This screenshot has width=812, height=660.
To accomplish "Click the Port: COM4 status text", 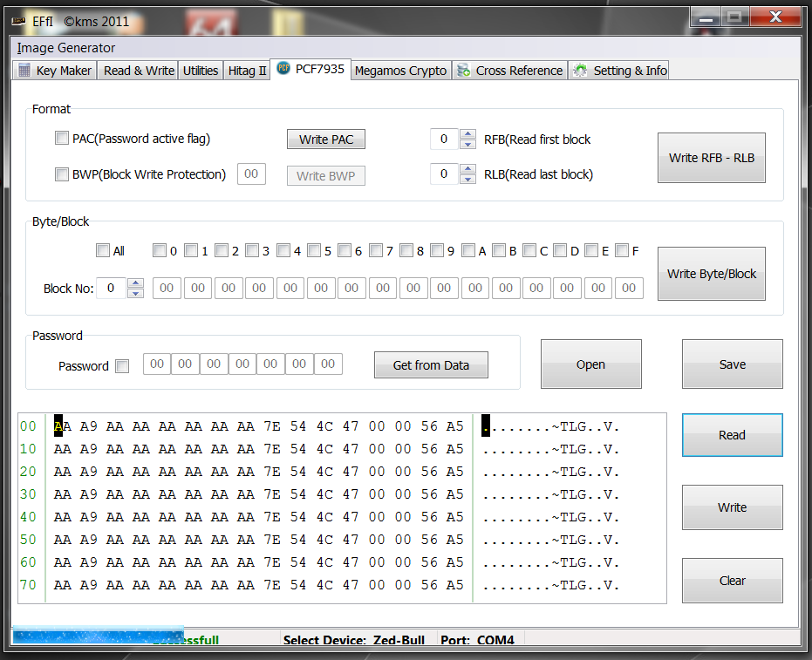I will [477, 640].
